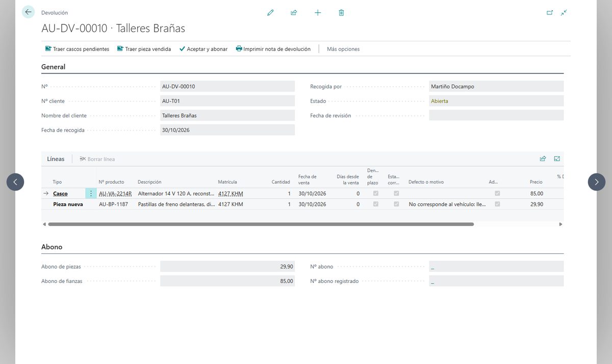The width and height of the screenshot is (612, 364).
Task: Sort by the Precio column header
Action: point(536,182)
